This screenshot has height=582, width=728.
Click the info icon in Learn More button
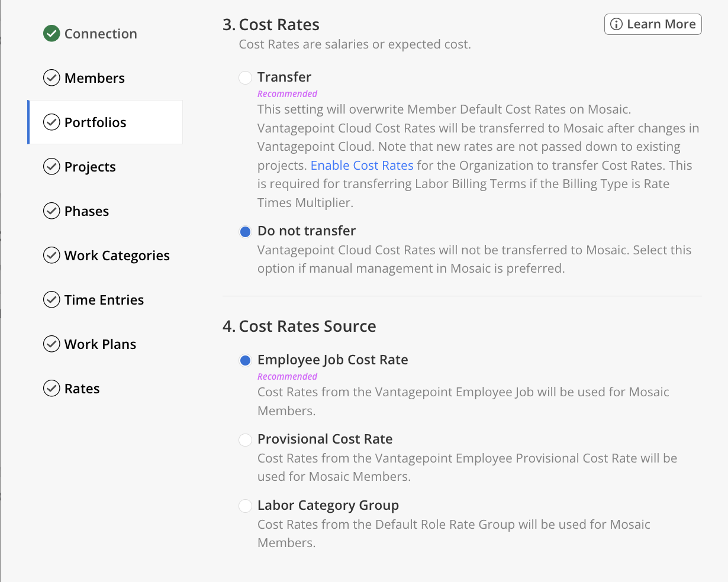point(616,24)
